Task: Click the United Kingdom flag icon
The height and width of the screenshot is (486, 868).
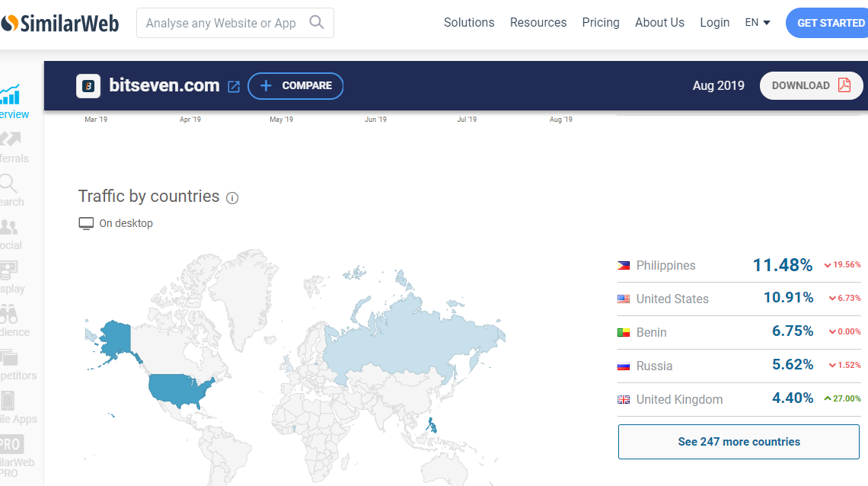Action: [624, 400]
